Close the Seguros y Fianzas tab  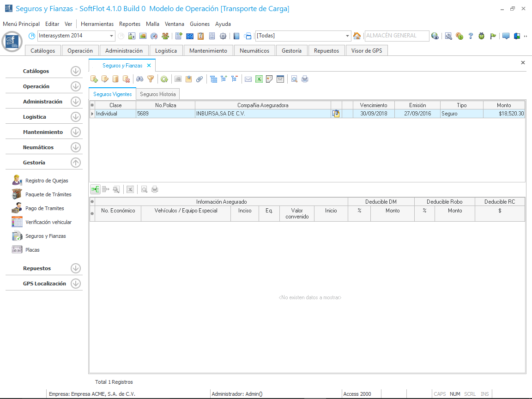149,66
